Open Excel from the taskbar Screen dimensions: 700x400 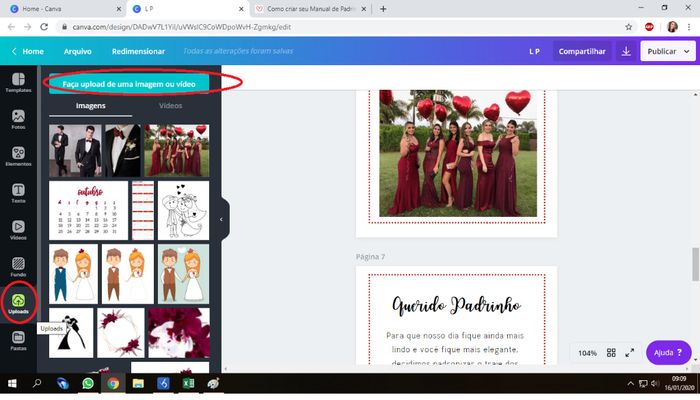pos(188,383)
